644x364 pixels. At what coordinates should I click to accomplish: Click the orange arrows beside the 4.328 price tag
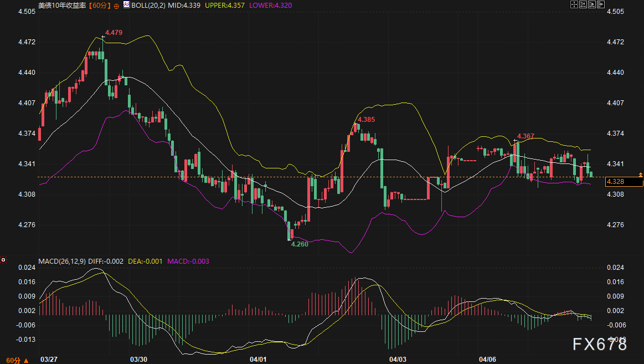(641, 178)
